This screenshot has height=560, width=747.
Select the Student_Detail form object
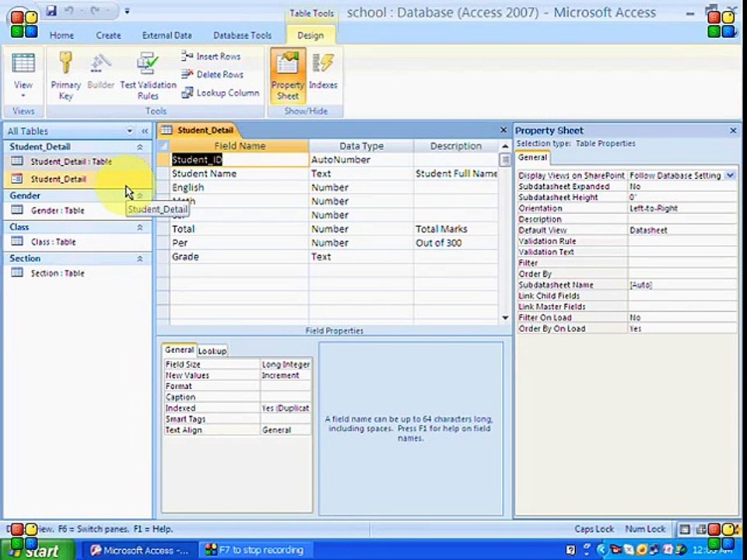point(77,179)
